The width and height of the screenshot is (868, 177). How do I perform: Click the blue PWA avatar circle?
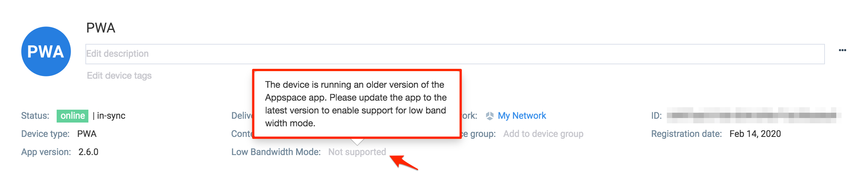pyautogui.click(x=46, y=51)
